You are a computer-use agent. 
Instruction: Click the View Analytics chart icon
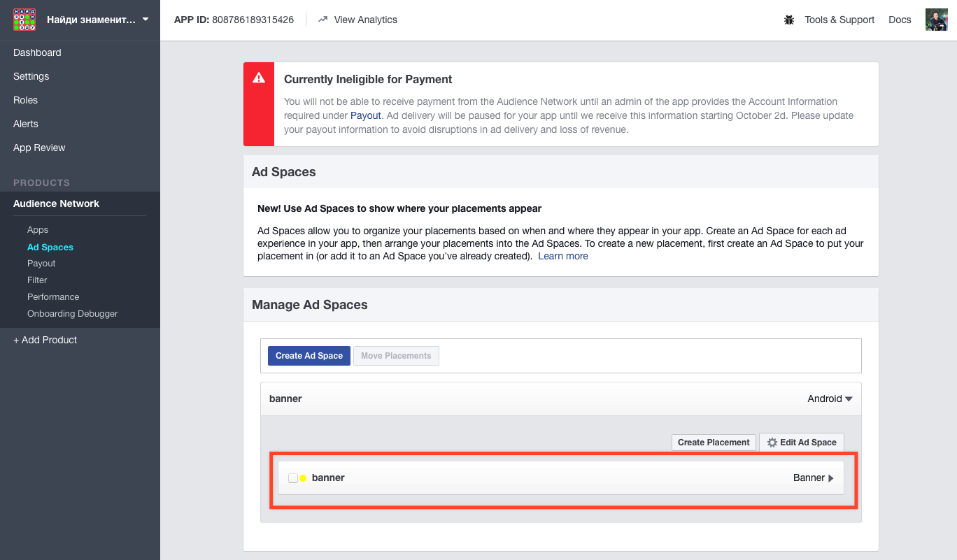(322, 20)
